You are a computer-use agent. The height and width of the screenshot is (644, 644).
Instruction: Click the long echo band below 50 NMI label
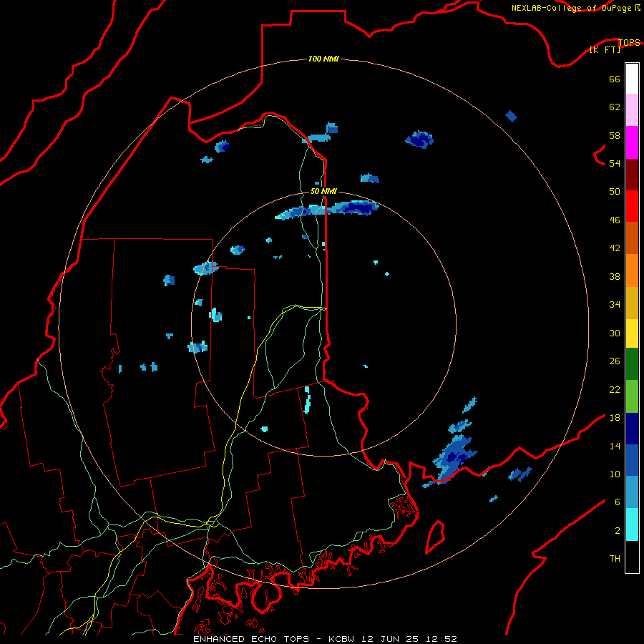(327, 210)
